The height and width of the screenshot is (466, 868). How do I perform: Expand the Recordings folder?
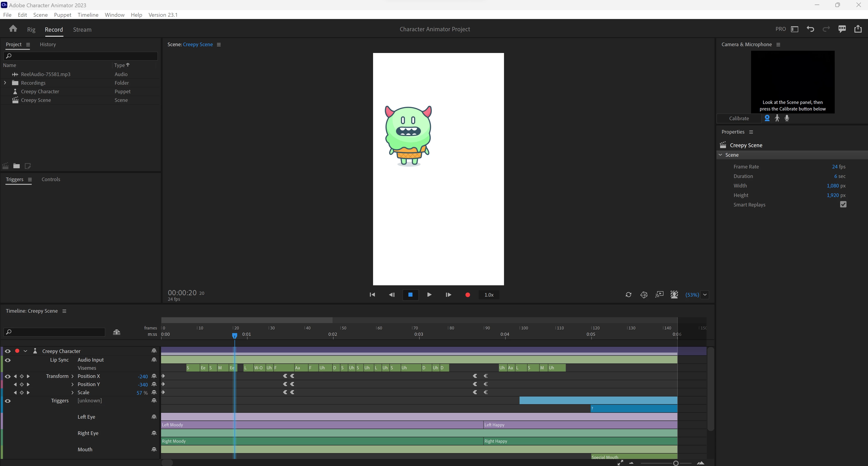pos(5,83)
